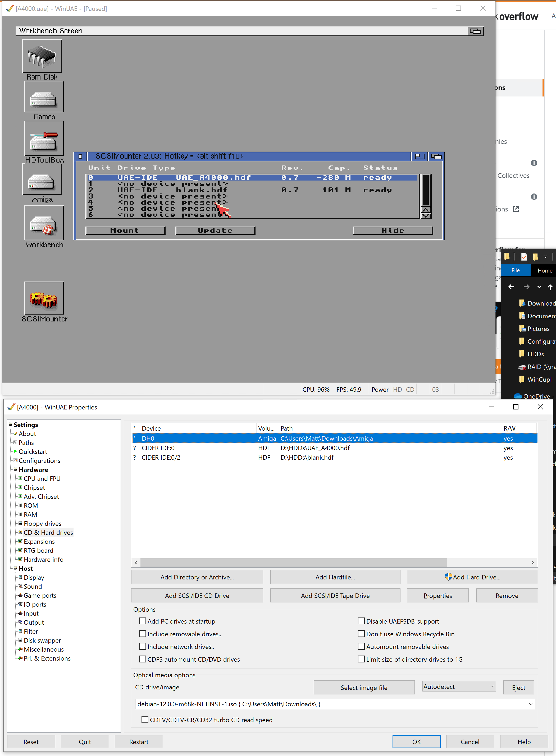Click SCSIMounter window depth gadget
Viewport: 556px width, 756px height.
click(x=436, y=156)
